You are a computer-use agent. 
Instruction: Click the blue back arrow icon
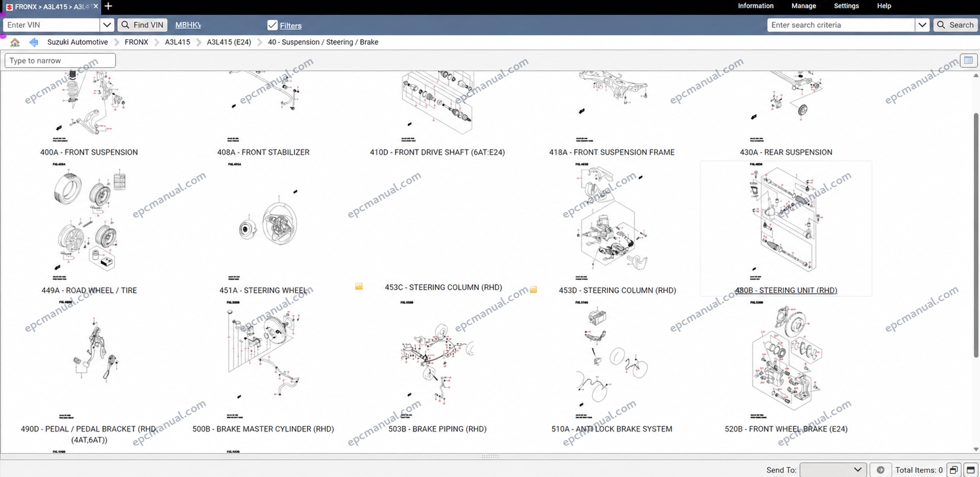click(x=34, y=42)
